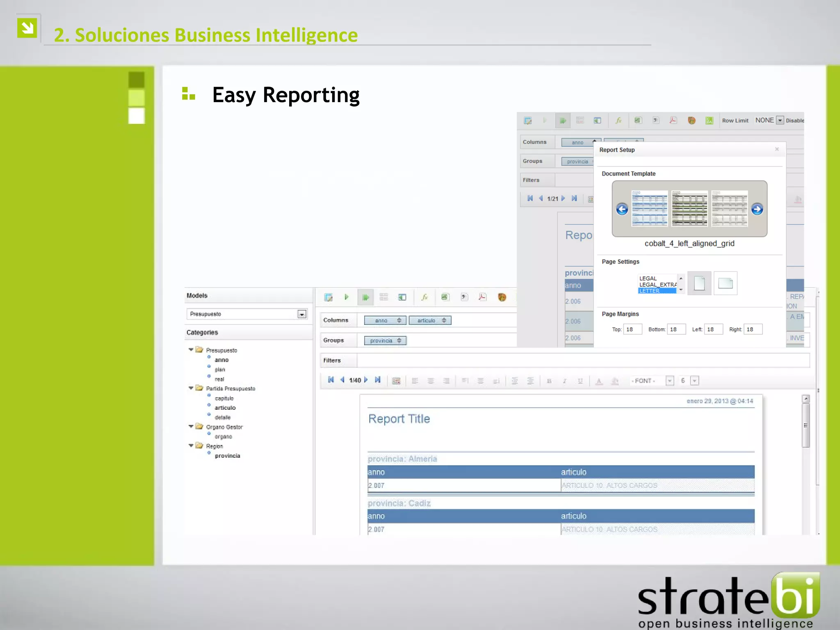
Task: Click the Left margin input field
Action: click(714, 329)
